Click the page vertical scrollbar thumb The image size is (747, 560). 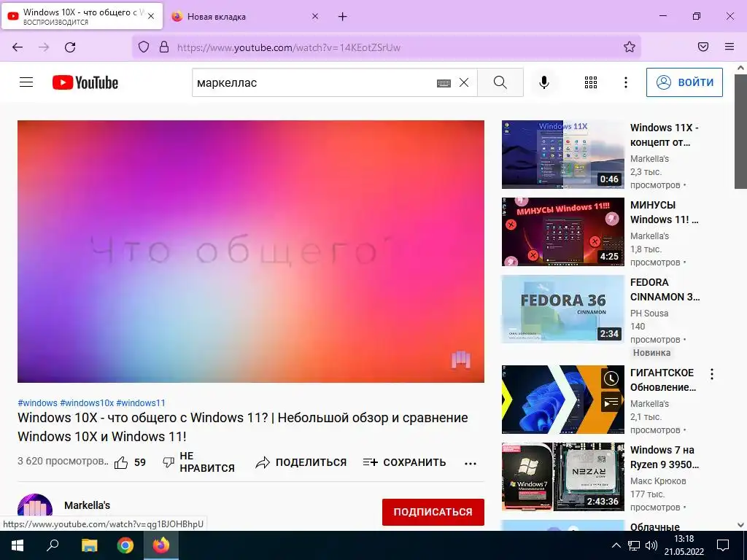pos(740,131)
